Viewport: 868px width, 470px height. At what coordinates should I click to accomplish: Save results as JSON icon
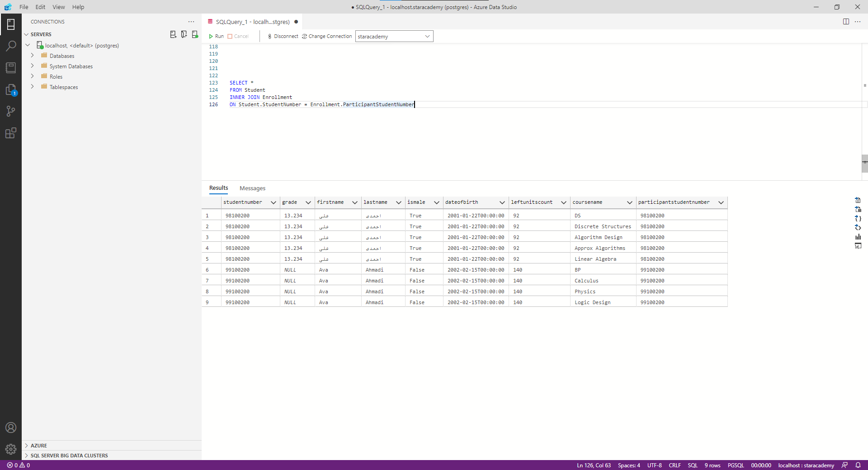(x=858, y=218)
